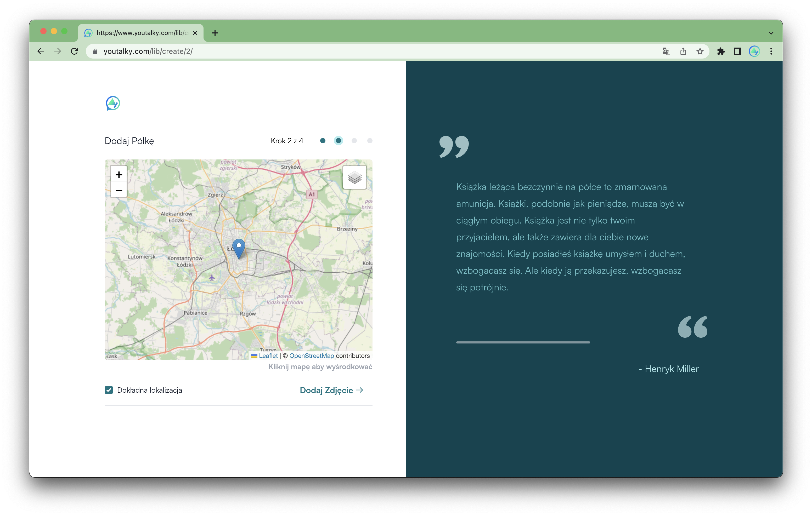Click Dodaj Zdjęcie to continue
Screen dimensions: 812x516
click(331, 390)
